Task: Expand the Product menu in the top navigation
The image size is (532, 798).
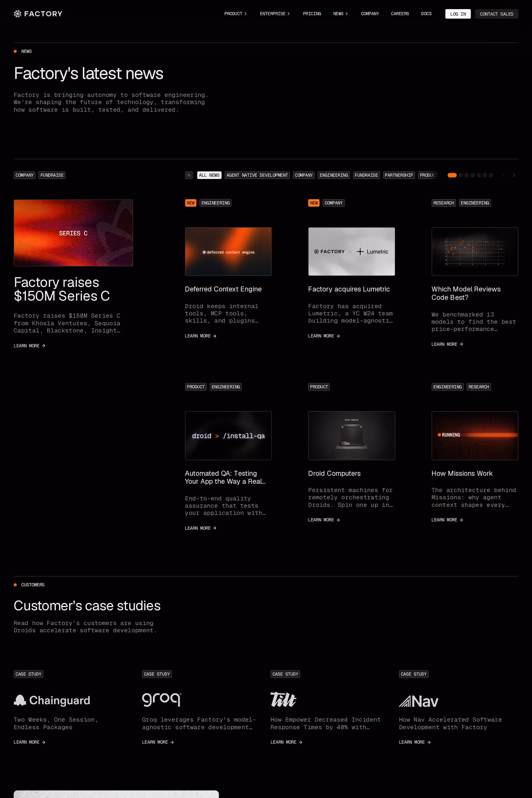Action: (236, 14)
